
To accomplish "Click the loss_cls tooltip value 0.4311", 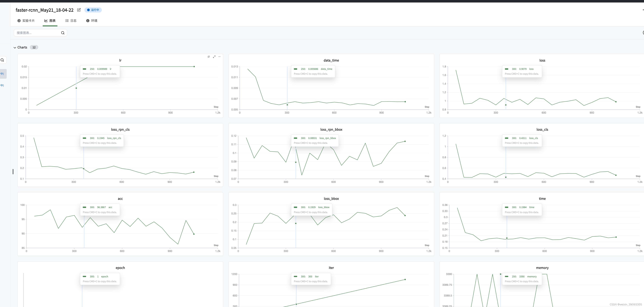I will tap(523, 138).
